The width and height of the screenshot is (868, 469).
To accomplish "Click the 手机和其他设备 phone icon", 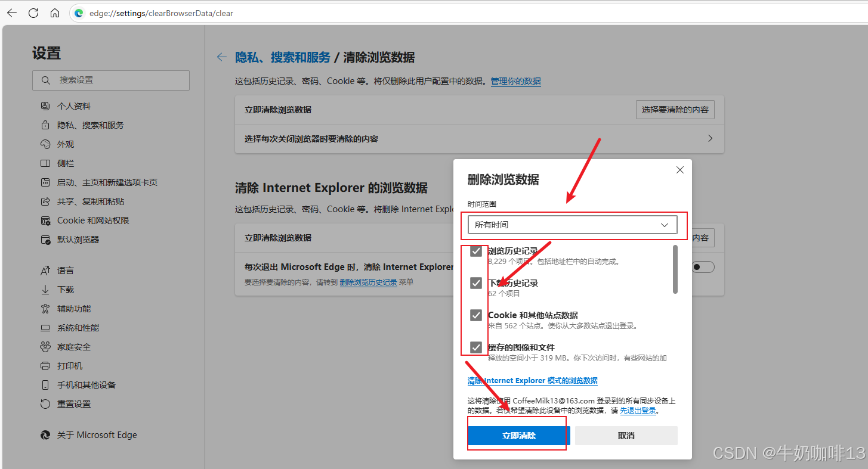I will 45,385.
